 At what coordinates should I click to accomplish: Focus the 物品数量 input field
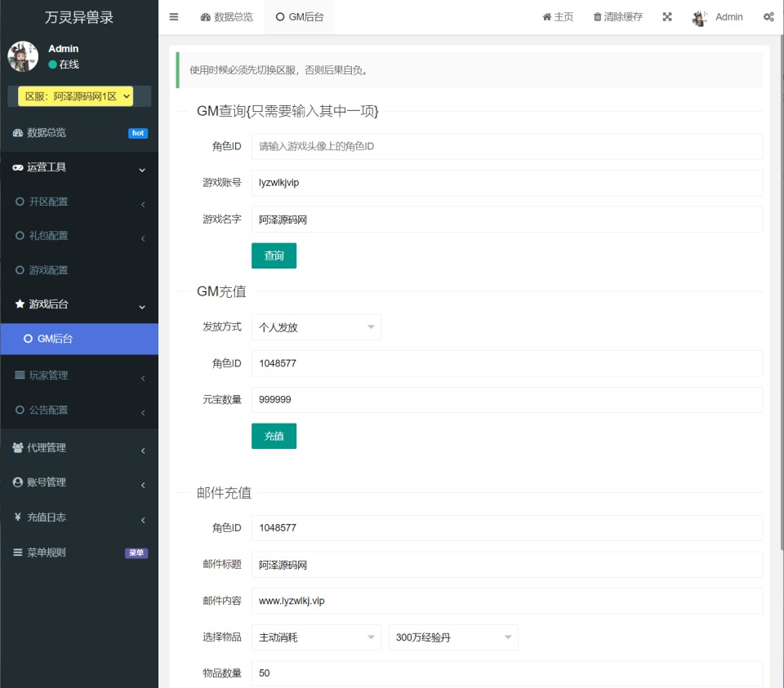tap(507, 673)
